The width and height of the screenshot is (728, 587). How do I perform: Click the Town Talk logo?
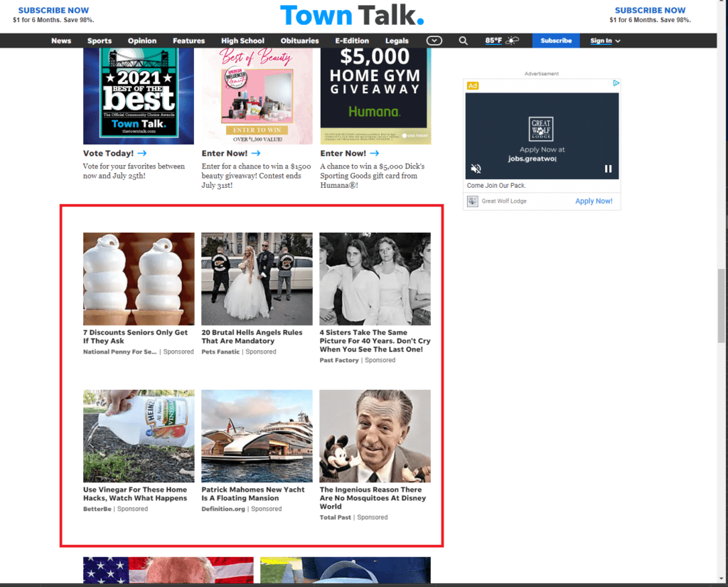pyautogui.click(x=352, y=16)
